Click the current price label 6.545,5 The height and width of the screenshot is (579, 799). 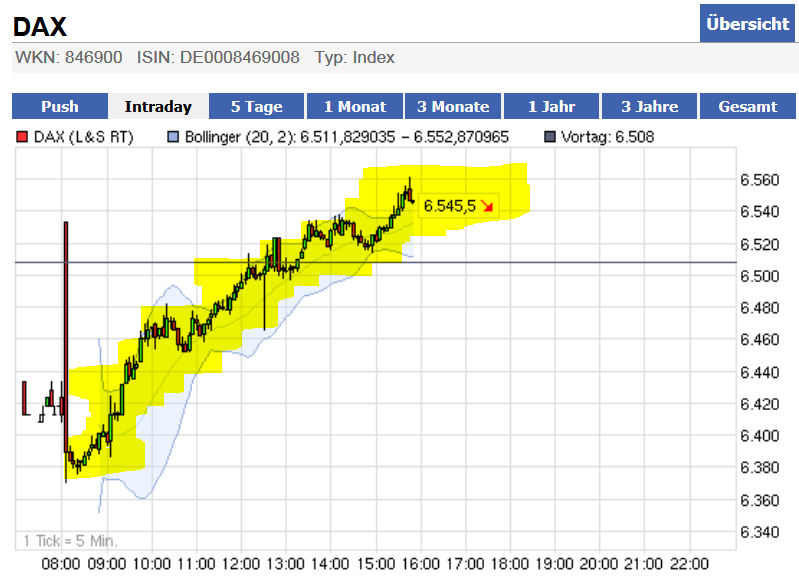(449, 206)
